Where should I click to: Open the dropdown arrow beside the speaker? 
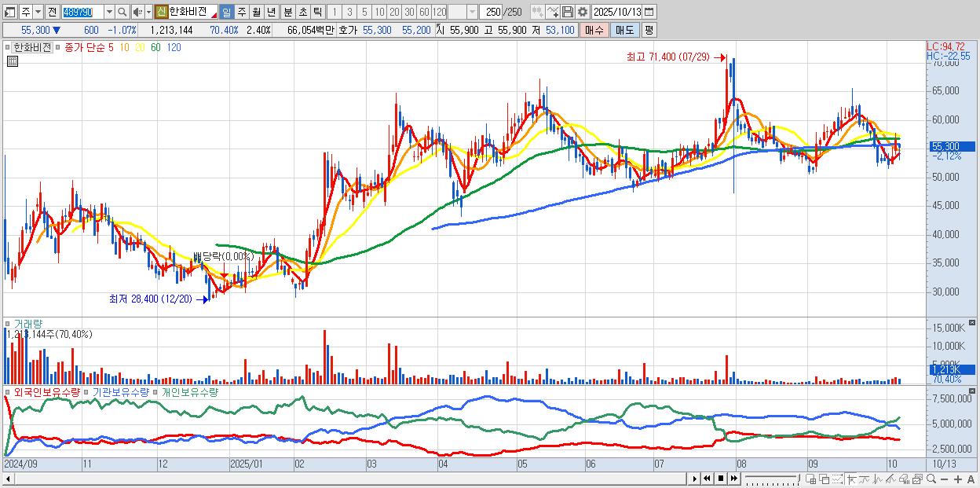coord(148,12)
